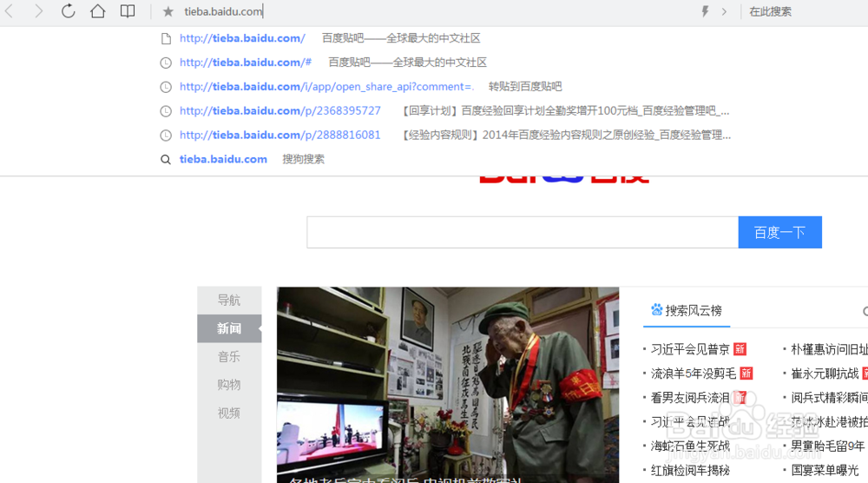Click the clock icon beside tieba.baidu.com/# suggestion

click(166, 63)
